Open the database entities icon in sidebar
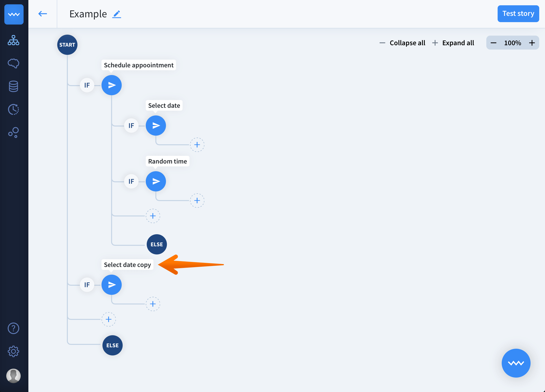 click(13, 86)
